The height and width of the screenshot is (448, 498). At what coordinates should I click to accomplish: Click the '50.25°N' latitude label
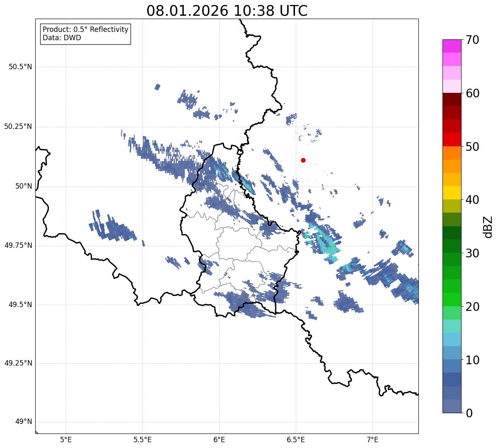pyautogui.click(x=18, y=126)
